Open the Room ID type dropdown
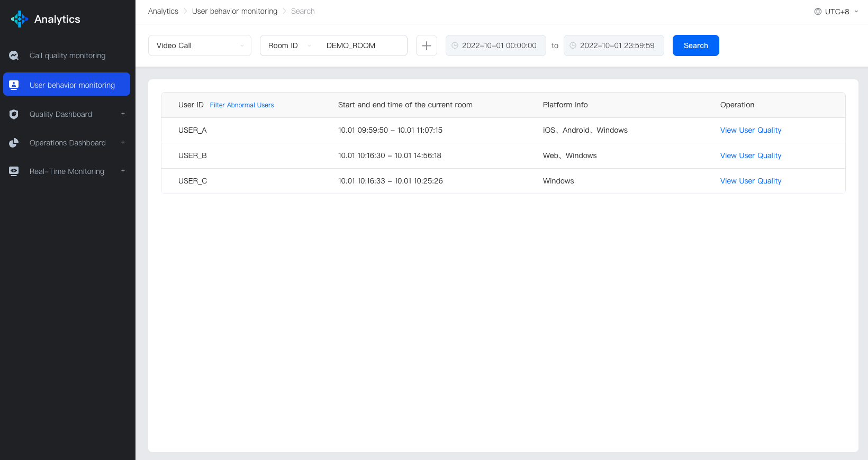 (289, 45)
